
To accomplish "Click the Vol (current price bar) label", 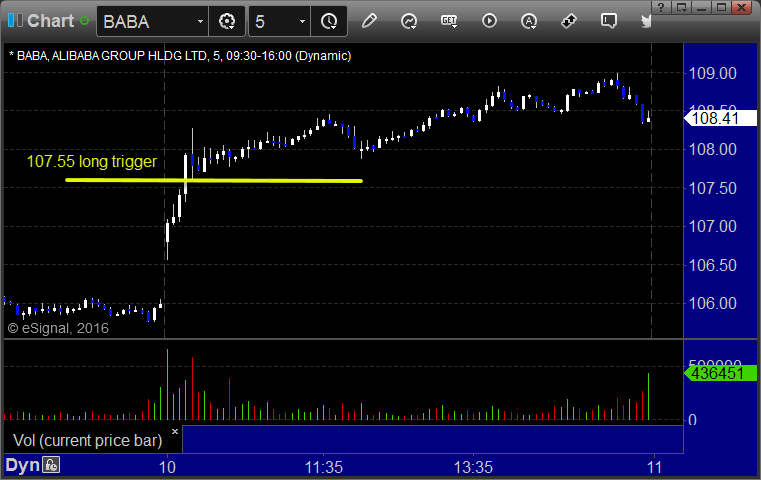I will (x=87, y=440).
